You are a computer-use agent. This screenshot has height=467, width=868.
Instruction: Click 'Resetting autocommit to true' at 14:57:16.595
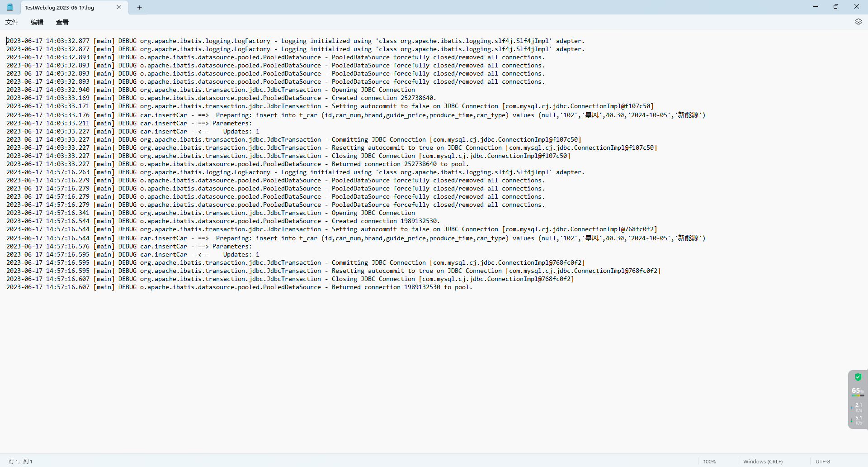pyautogui.click(x=382, y=271)
